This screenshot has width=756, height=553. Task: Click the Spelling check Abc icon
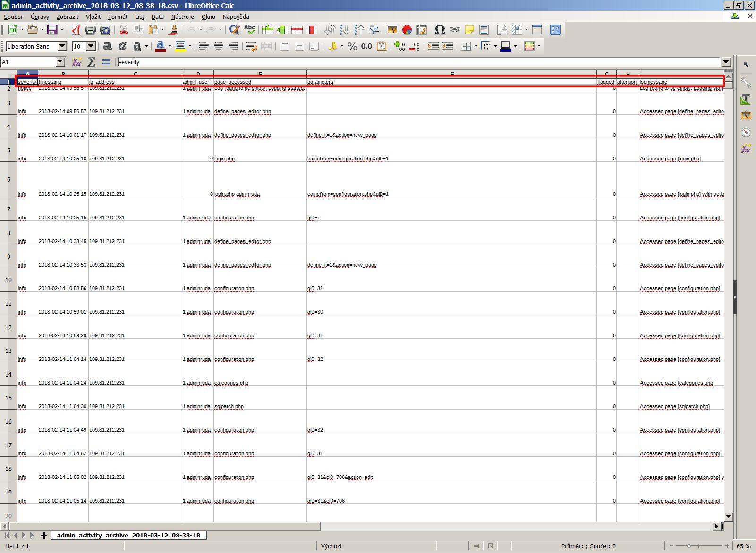click(x=249, y=30)
